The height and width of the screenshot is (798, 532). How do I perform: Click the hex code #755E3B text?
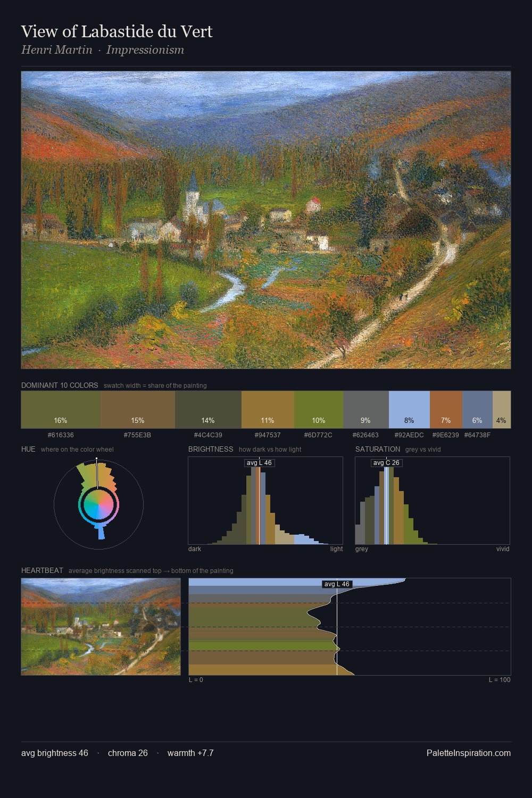pyautogui.click(x=138, y=435)
